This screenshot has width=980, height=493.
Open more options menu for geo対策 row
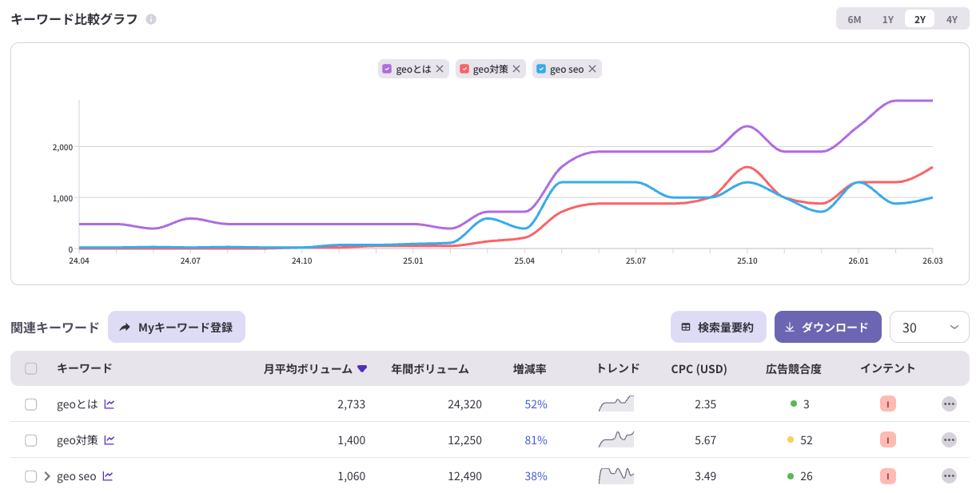[949, 439]
